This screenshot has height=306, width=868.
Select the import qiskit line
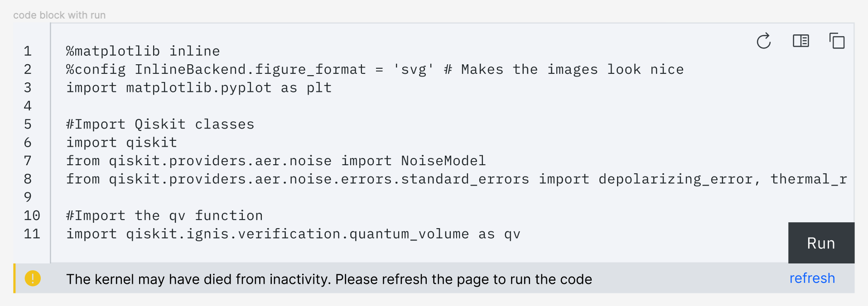click(121, 142)
